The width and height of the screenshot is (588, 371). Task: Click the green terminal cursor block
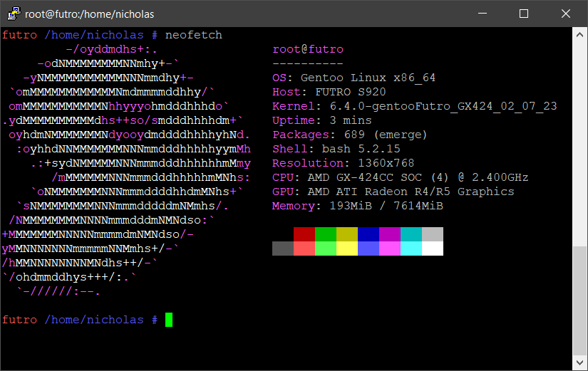click(169, 320)
